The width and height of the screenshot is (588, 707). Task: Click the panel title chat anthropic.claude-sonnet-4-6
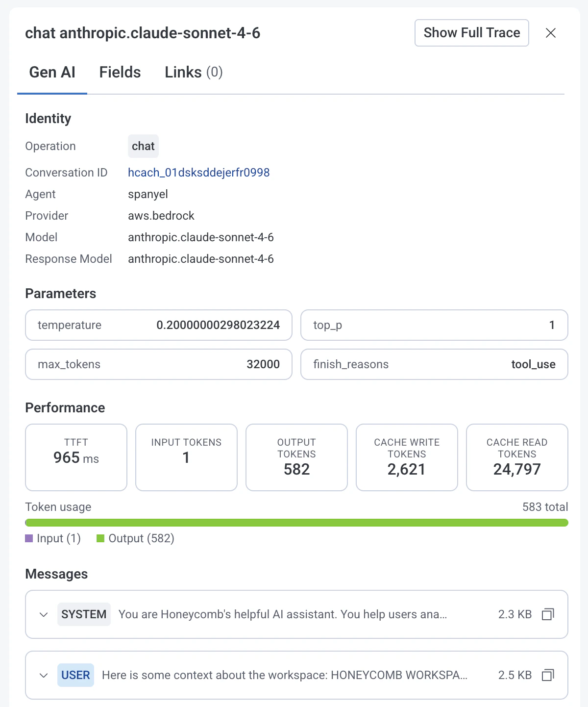pos(143,33)
